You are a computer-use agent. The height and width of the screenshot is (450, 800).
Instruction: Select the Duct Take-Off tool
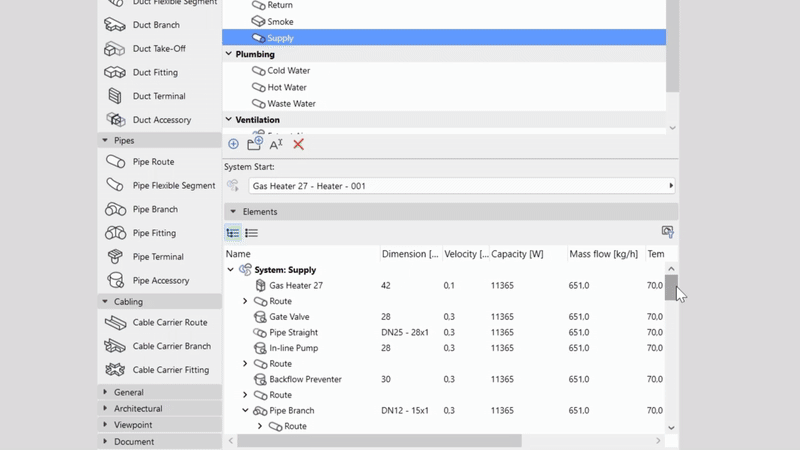pyautogui.click(x=158, y=48)
